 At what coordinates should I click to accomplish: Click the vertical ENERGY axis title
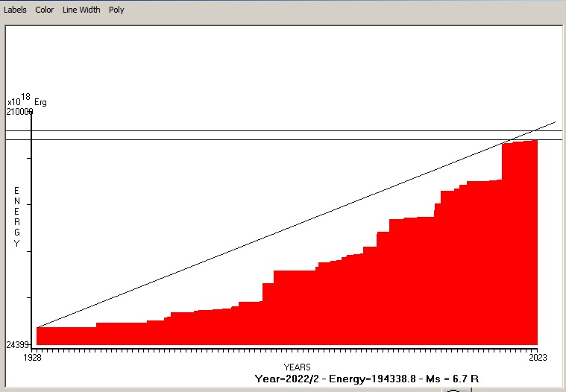tap(16, 217)
